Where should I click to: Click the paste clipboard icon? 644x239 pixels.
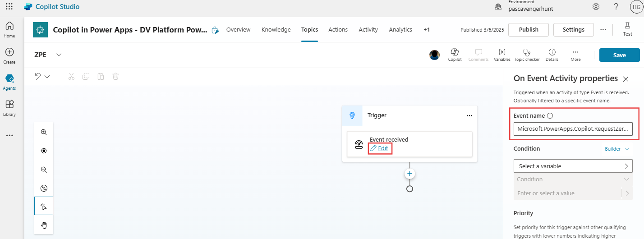click(101, 76)
